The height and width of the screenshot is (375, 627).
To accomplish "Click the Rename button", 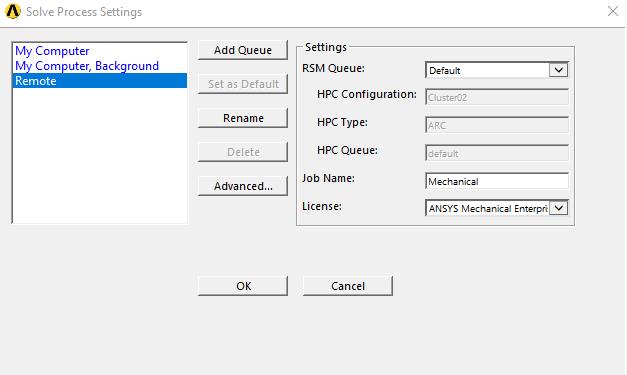I will pyautogui.click(x=243, y=118).
